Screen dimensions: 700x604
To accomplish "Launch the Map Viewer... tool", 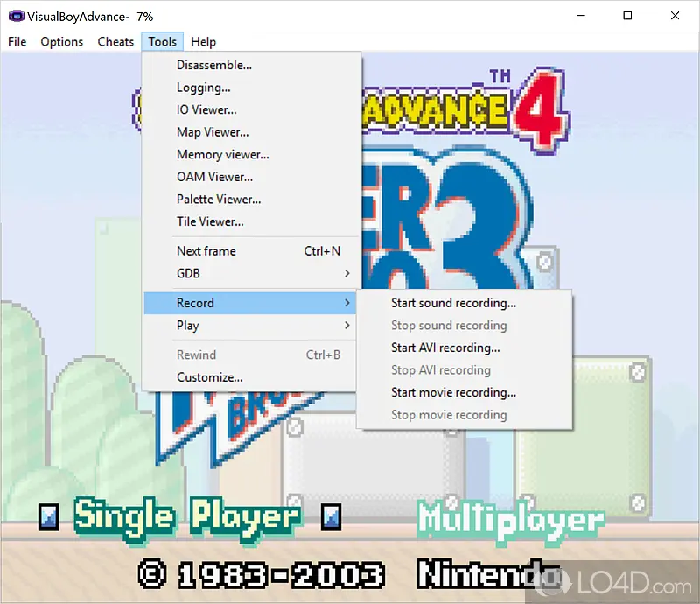I will coord(213,132).
